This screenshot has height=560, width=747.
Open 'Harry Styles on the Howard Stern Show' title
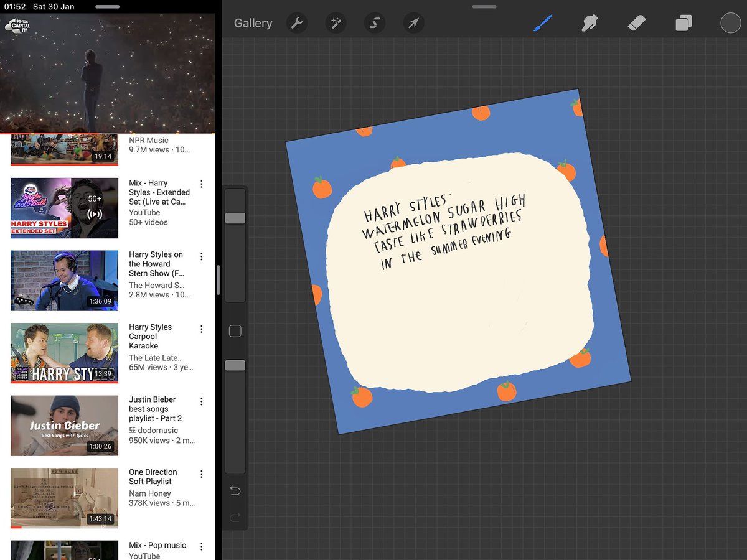point(157,264)
